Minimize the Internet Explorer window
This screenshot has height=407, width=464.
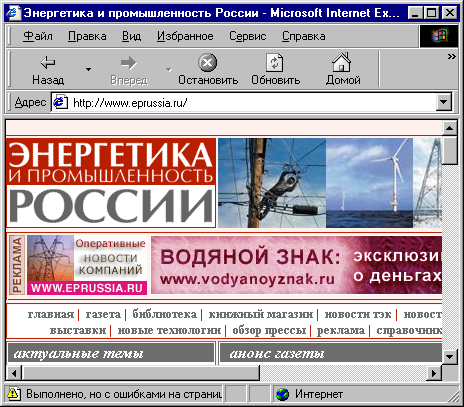pos(415,13)
